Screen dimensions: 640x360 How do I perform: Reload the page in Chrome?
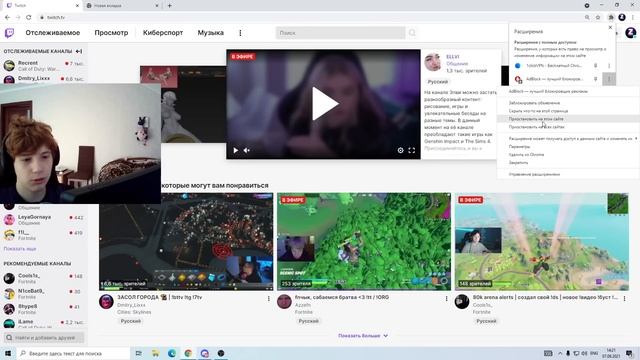pos(29,17)
